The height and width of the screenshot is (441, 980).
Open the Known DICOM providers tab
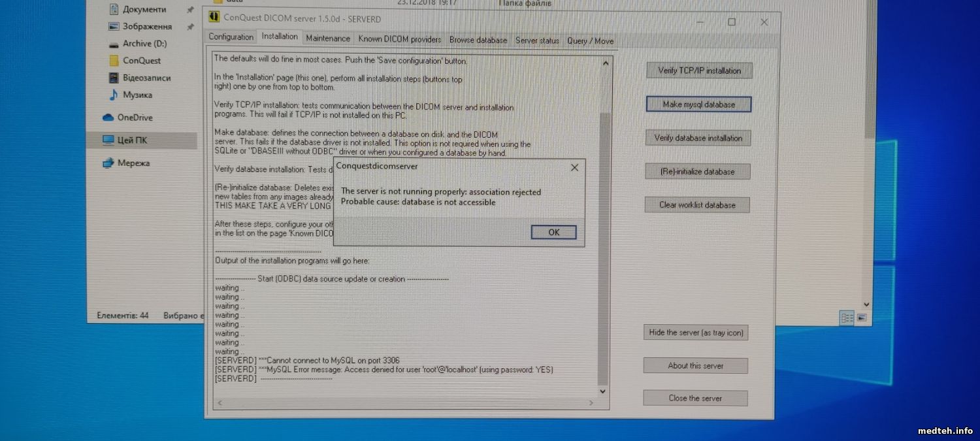tap(399, 39)
